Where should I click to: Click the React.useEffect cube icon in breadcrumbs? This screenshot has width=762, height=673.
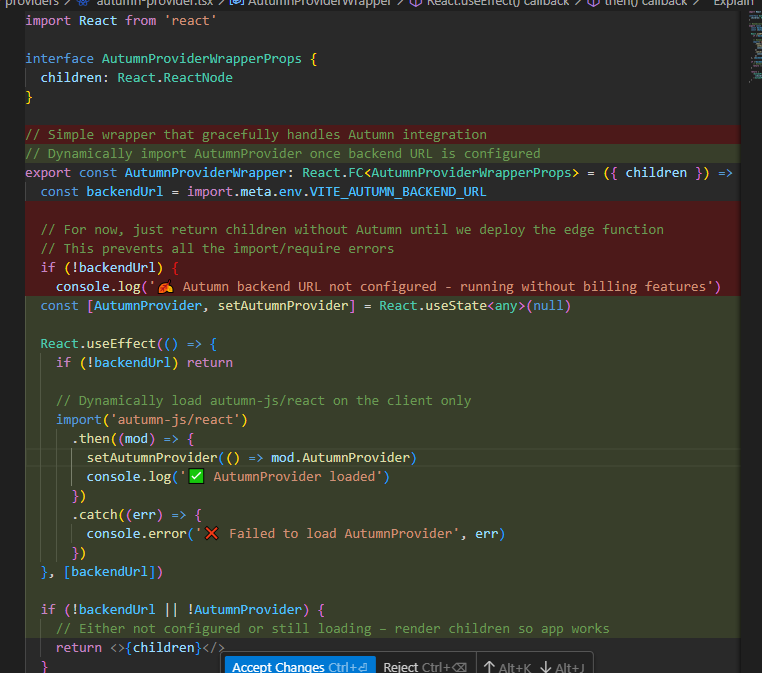tap(416, 3)
